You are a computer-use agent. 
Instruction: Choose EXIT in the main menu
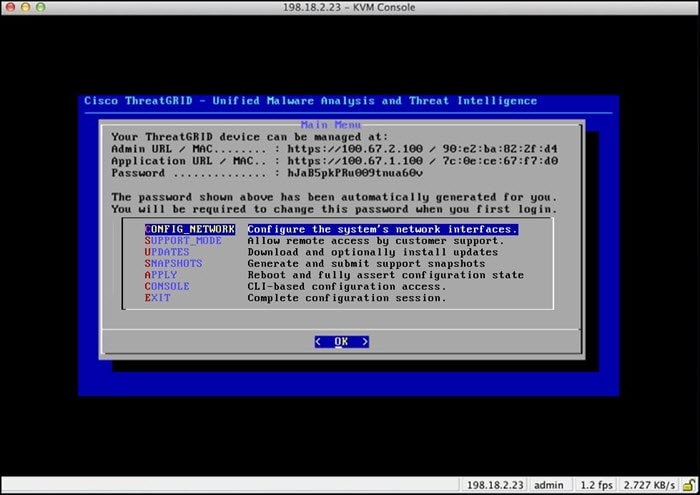[x=157, y=298]
